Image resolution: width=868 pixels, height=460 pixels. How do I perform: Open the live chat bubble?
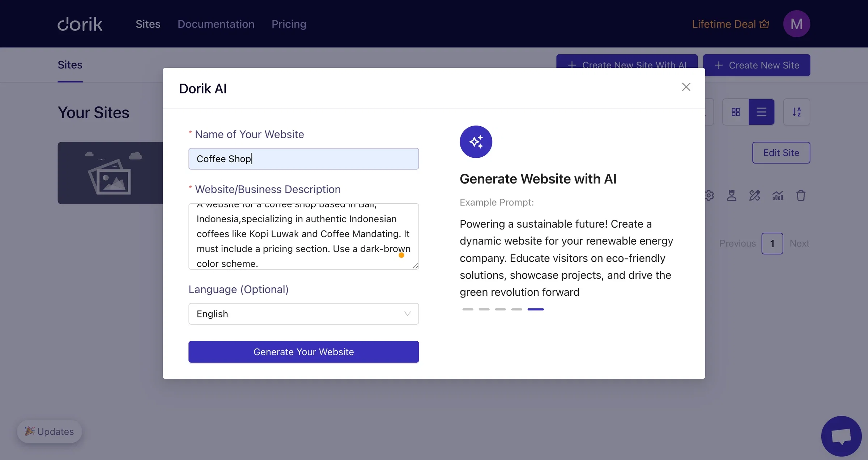(x=841, y=436)
